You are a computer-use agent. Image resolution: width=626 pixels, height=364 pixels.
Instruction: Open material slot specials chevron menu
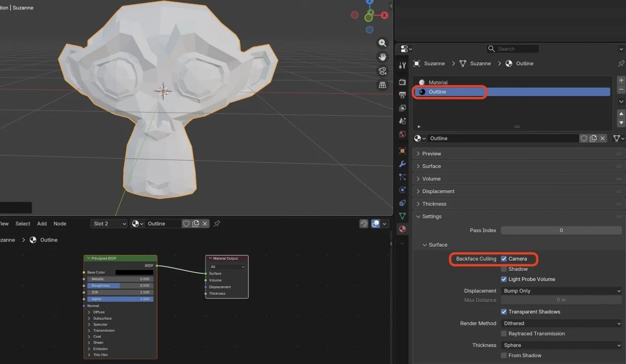pyautogui.click(x=621, y=102)
